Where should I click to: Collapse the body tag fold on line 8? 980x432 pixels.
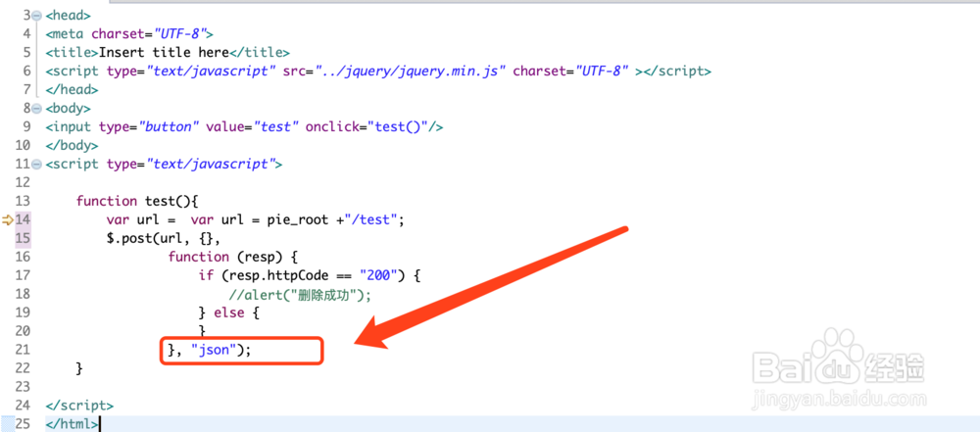[x=36, y=109]
